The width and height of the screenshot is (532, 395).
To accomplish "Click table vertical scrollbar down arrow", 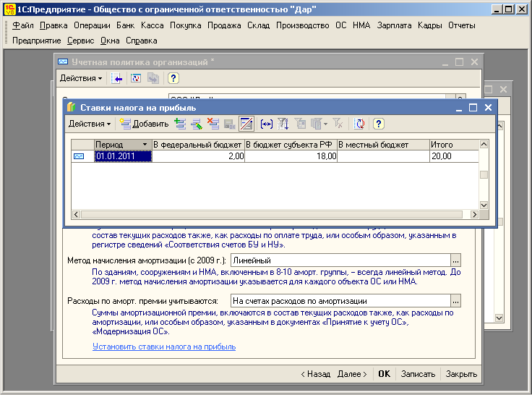I will [x=484, y=205].
